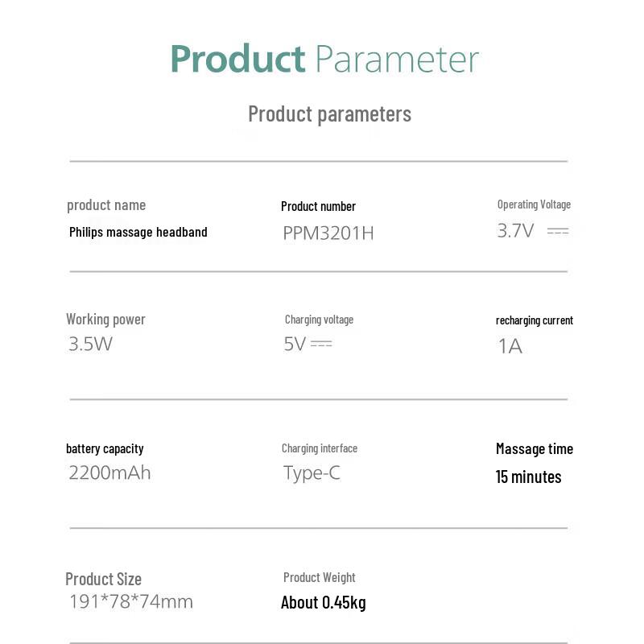Select the "About 0.45kg" weight text

pos(324,602)
